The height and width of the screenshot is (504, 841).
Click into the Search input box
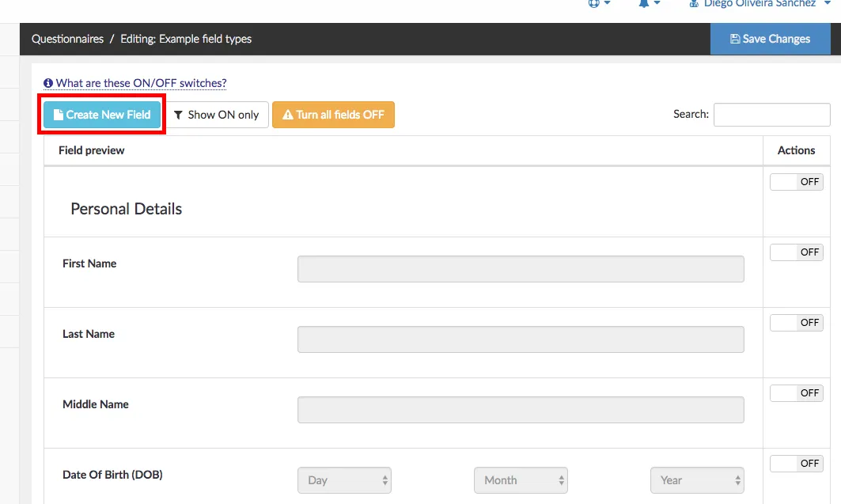pos(771,115)
